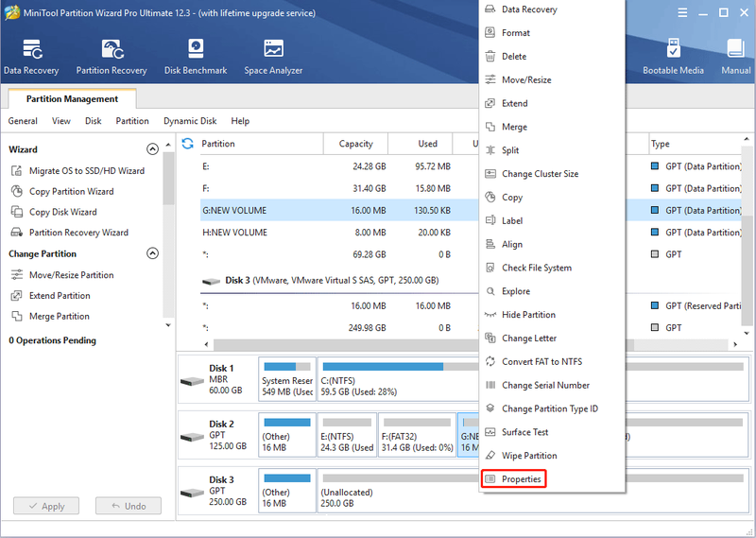756x538 pixels.
Task: Select the C:(NTFS) partition block on Disk 1
Action: (x=398, y=379)
